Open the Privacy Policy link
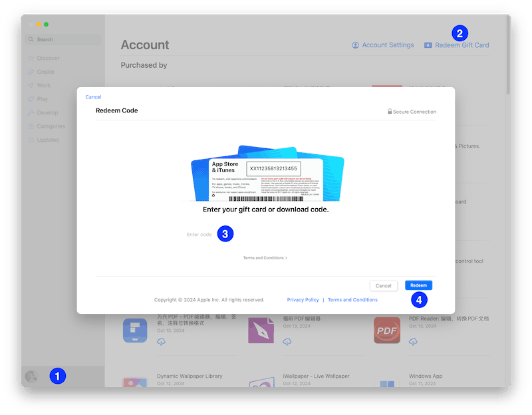532x415 pixels. pyautogui.click(x=303, y=300)
